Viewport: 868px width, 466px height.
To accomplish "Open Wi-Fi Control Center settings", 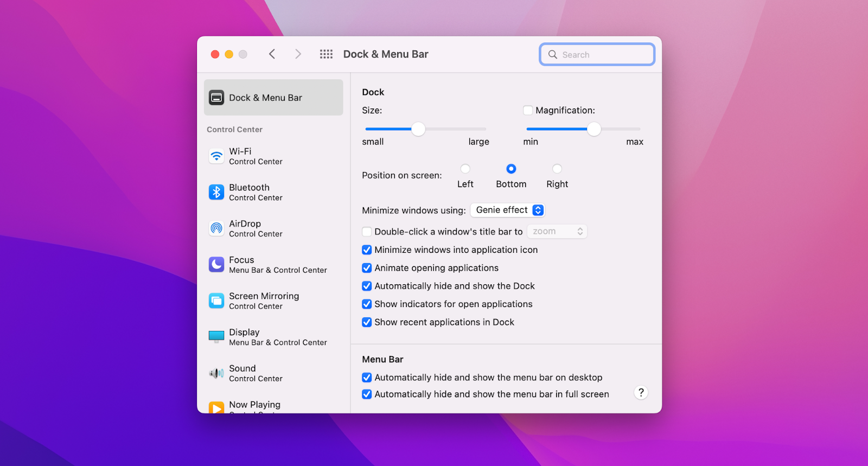I will click(x=273, y=156).
